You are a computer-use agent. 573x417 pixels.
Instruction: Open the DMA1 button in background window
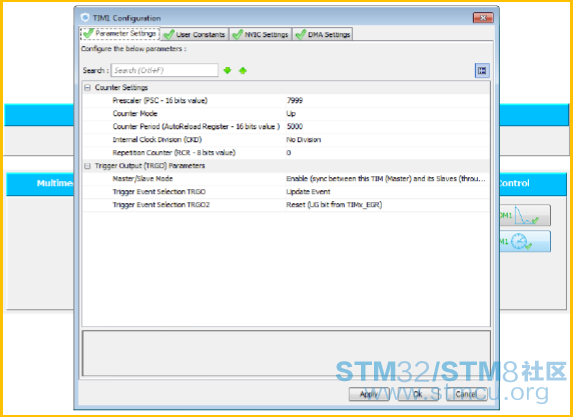click(524, 215)
